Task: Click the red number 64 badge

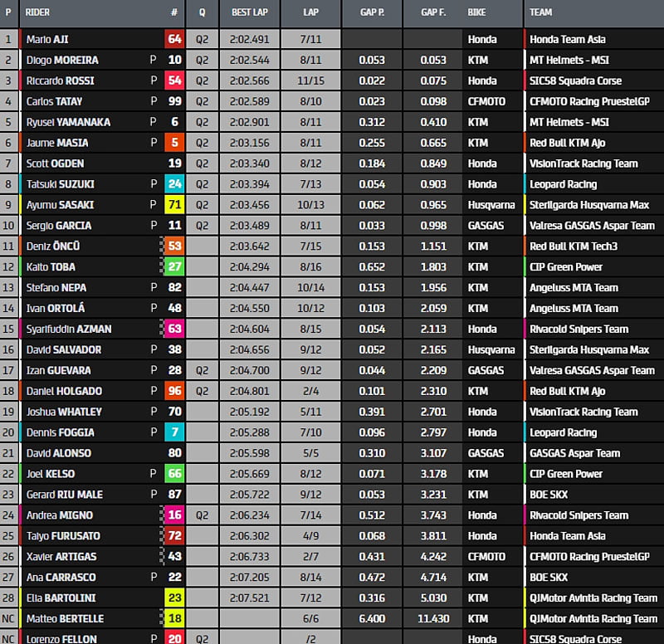Action: pos(174,39)
